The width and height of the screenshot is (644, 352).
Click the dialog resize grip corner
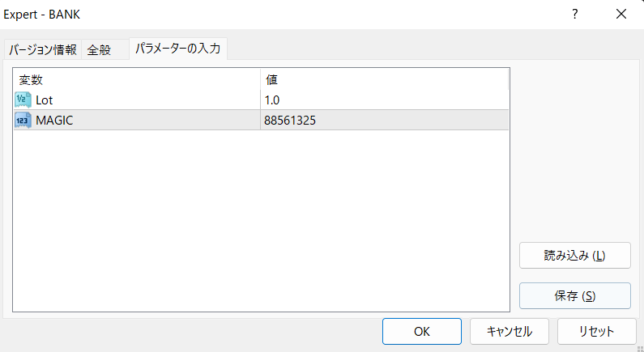click(x=639, y=347)
